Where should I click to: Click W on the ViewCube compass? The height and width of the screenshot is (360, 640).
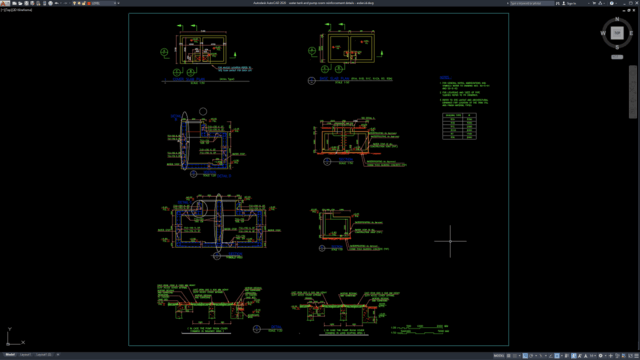click(603, 33)
